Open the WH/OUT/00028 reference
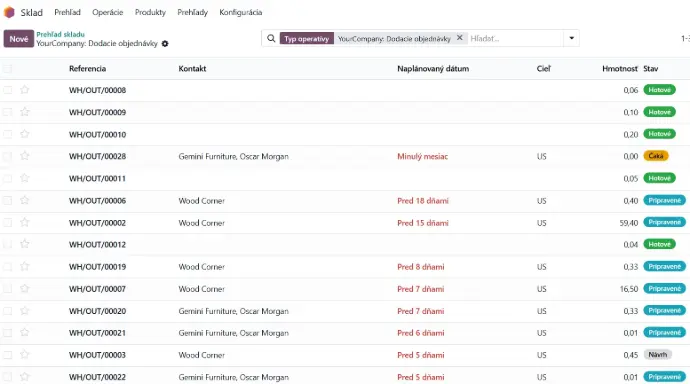The image size is (690, 384). click(x=97, y=156)
